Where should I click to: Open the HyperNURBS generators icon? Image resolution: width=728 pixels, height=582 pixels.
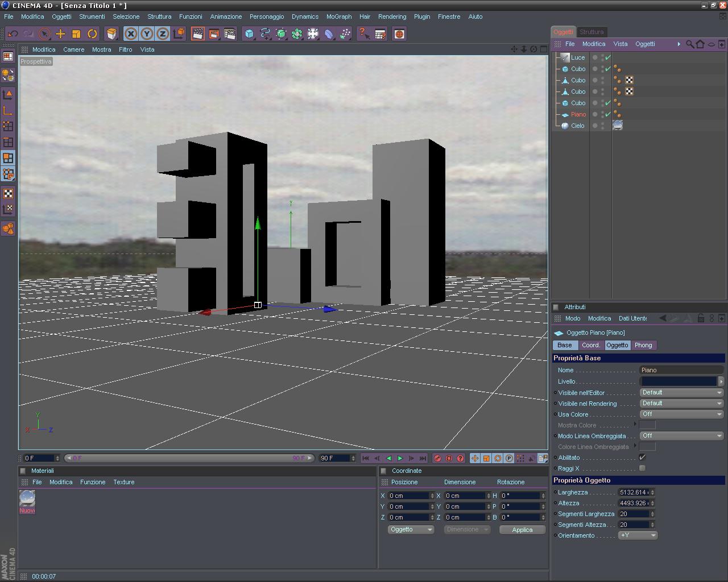(281, 34)
